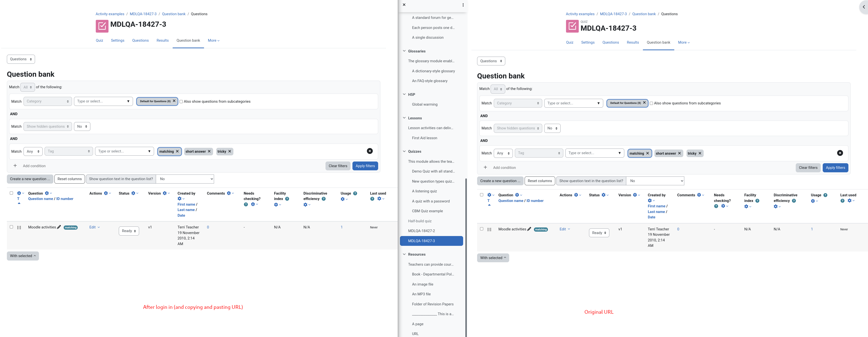Remove the tricky tag in the Original URL view

[x=700, y=153]
